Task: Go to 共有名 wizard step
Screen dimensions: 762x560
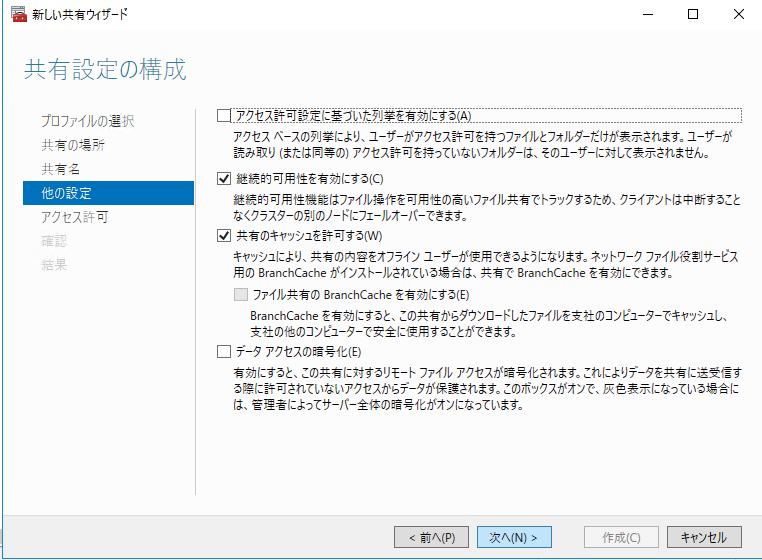Action: (60, 169)
